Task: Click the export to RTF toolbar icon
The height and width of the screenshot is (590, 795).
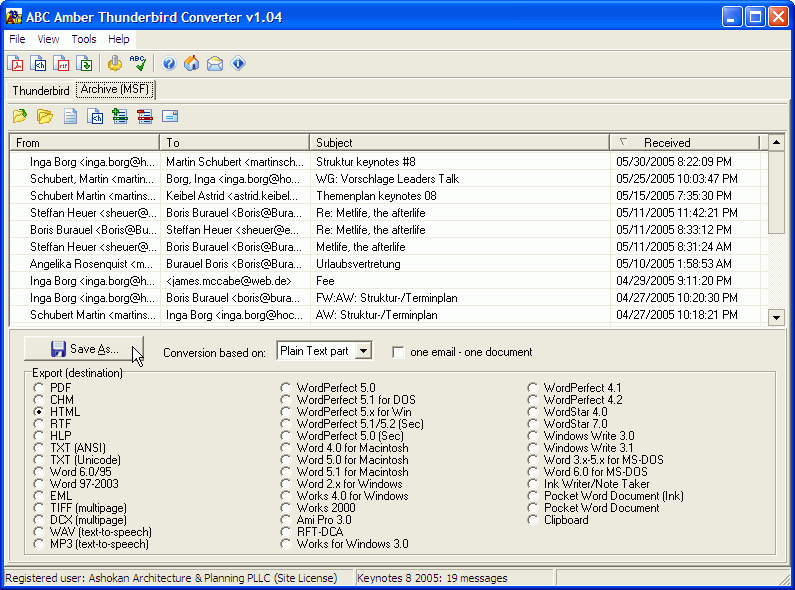Action: coord(61,64)
